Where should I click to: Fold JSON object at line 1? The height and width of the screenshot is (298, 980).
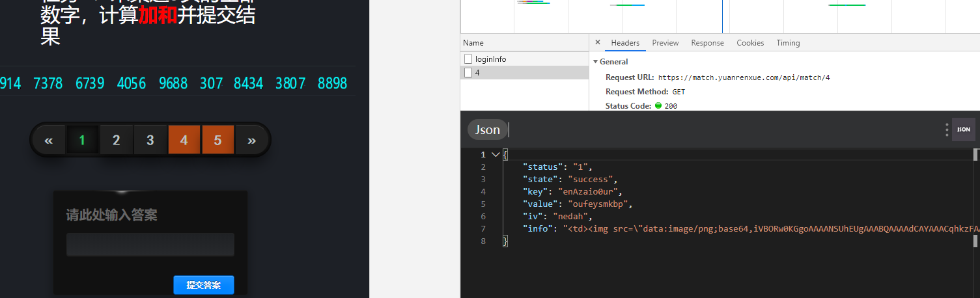(x=496, y=155)
